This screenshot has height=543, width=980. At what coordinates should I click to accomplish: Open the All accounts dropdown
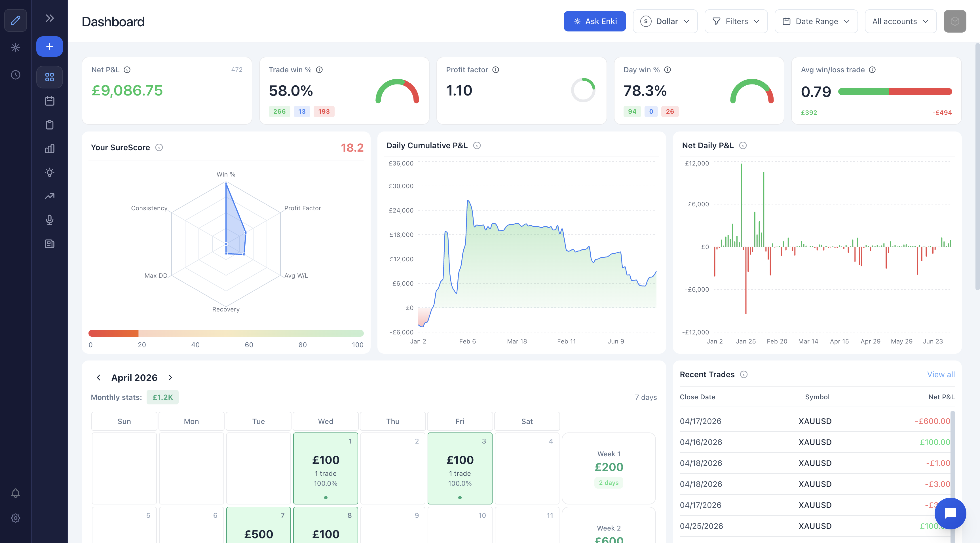(901, 21)
